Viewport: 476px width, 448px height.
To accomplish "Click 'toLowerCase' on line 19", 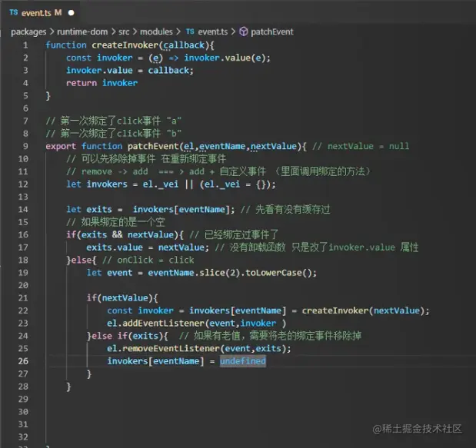I will click(x=274, y=273).
